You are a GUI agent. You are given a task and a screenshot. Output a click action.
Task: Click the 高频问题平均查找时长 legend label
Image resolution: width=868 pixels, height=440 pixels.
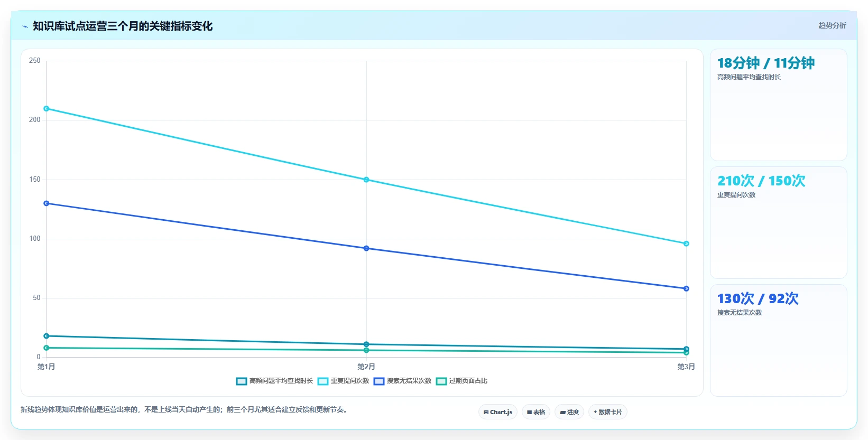pyautogui.click(x=281, y=381)
